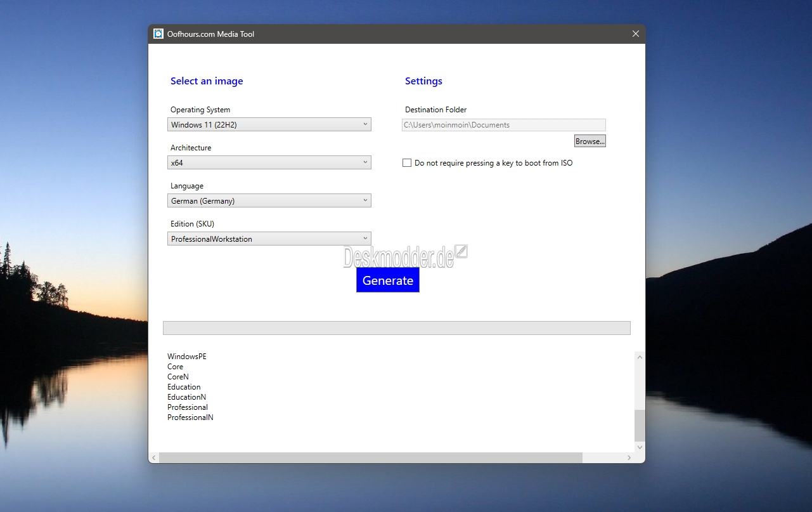Expand the Language dropdown showing German (Germany)

269,200
